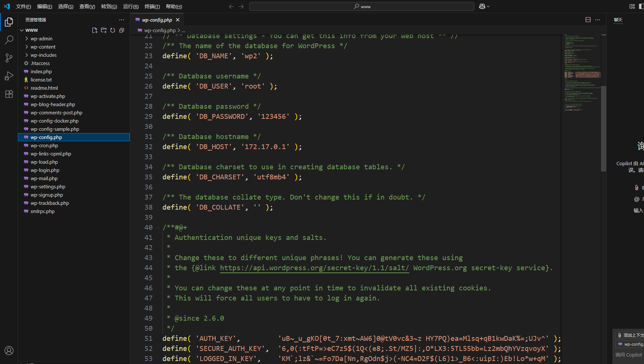The width and height of the screenshot is (644, 364).
Task: Open wp-mail.php in explorer
Action: coord(74,178)
